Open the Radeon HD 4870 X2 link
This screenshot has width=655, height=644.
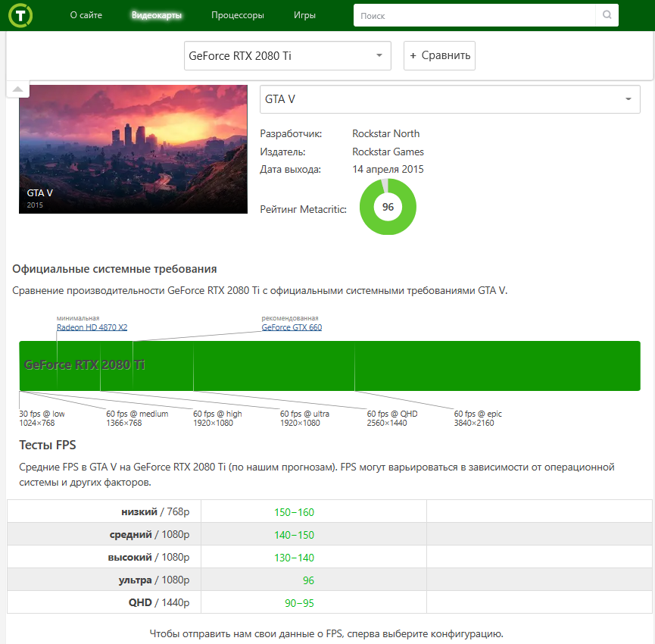92,327
